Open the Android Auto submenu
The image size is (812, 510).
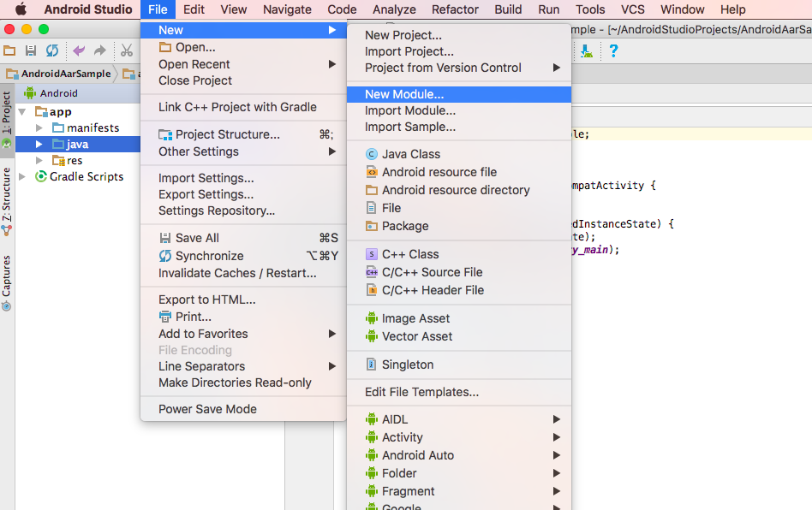[x=459, y=455]
